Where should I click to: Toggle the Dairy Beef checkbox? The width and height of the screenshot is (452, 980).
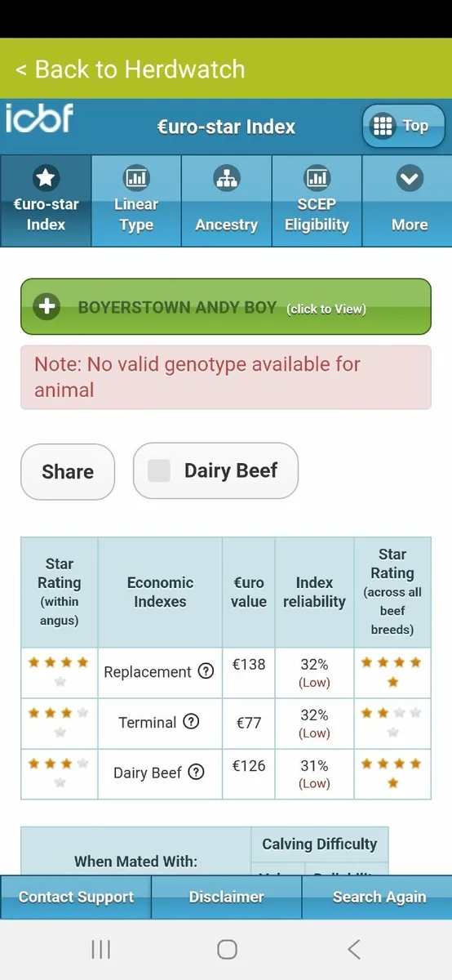[x=159, y=470]
